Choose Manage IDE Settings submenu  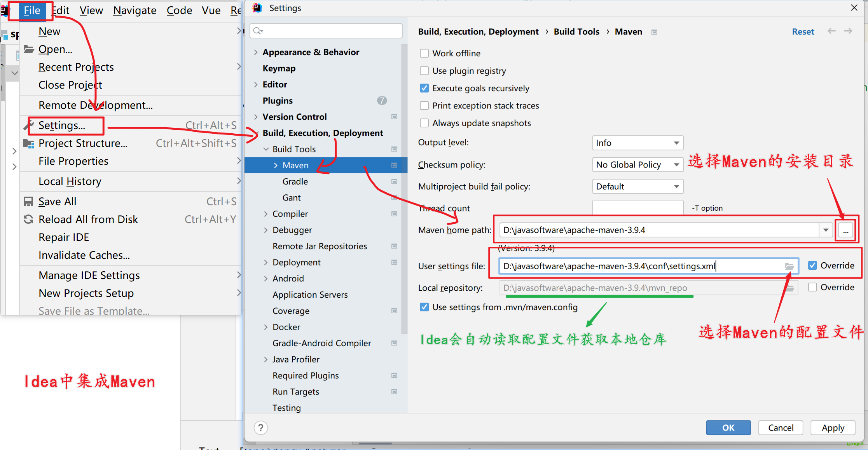(x=130, y=275)
